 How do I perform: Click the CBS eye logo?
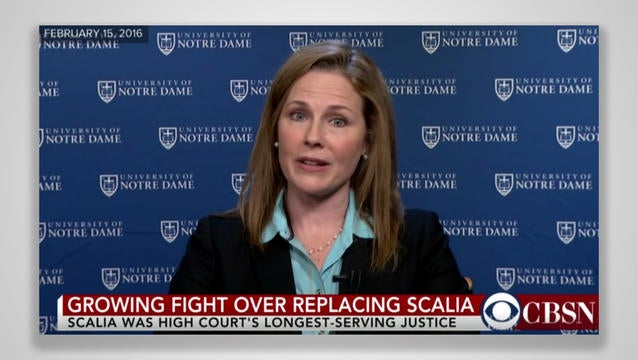(501, 312)
